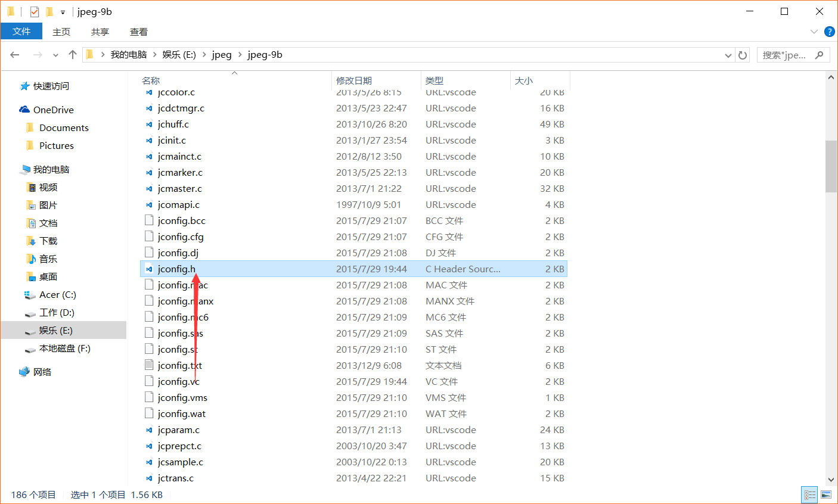
Task: Switch to details view at bottom right
Action: click(810, 494)
